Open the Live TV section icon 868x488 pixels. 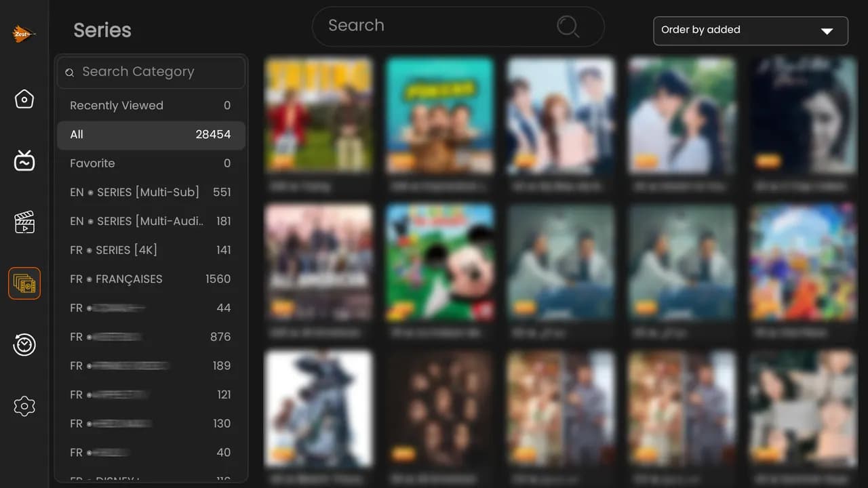point(24,161)
